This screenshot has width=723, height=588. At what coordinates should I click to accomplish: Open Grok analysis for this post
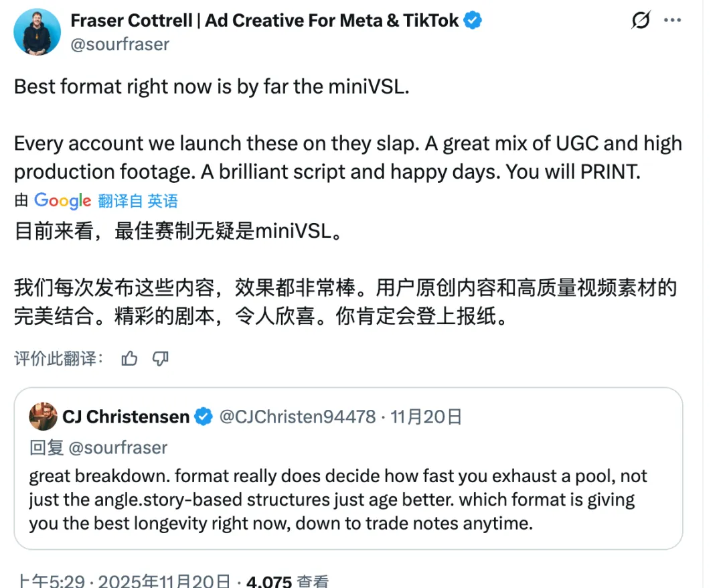coord(641,20)
